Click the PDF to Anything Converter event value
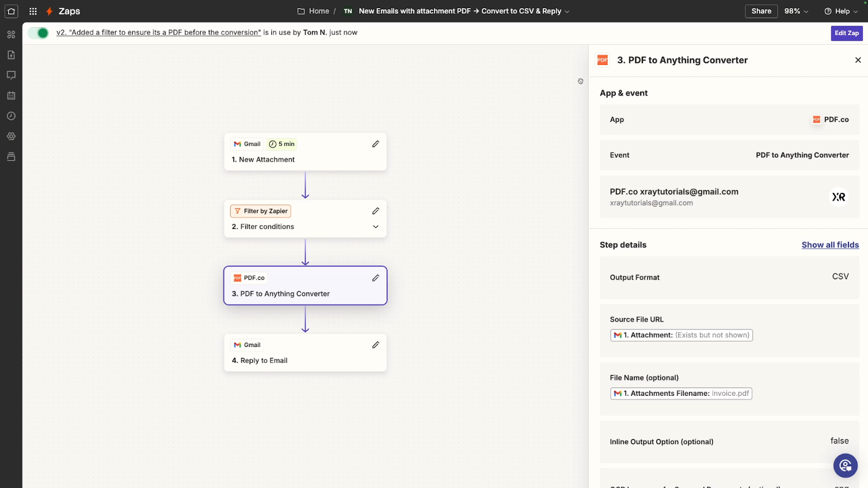The width and height of the screenshot is (868, 488). pos(802,155)
